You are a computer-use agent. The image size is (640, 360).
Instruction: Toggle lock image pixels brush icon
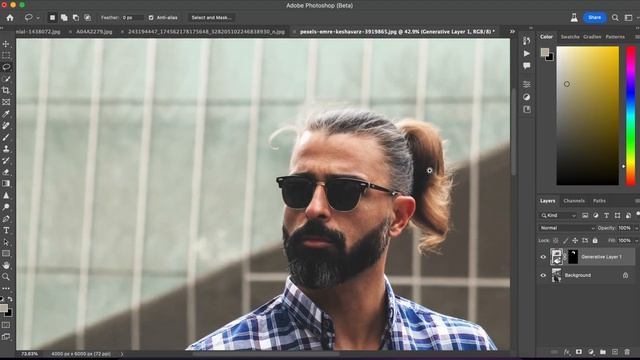click(565, 241)
